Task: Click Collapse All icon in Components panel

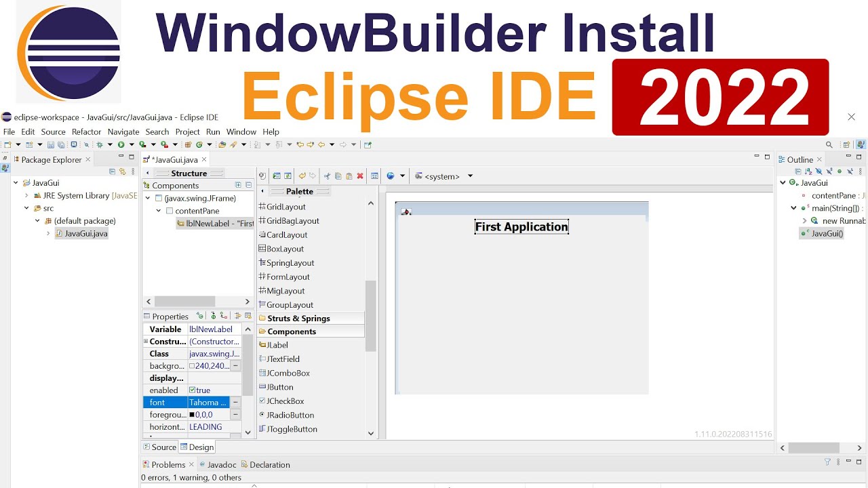Action: coord(248,185)
